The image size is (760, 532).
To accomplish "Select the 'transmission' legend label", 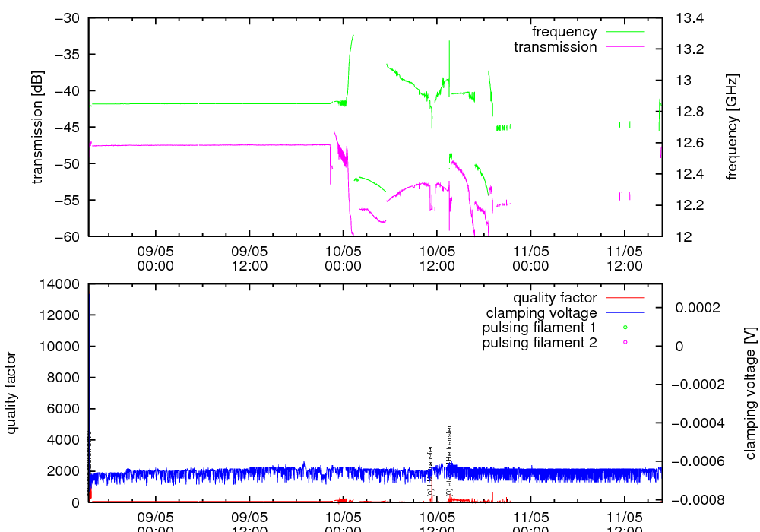I will coord(555,47).
